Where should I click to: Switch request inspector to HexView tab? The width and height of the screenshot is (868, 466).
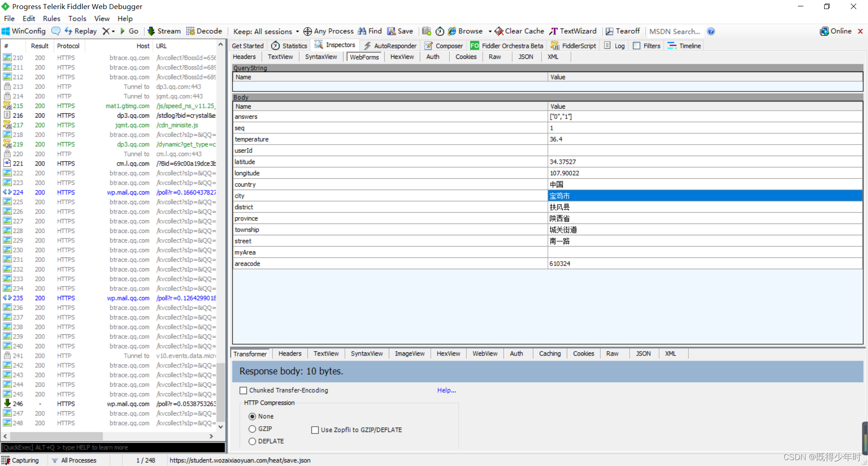tap(402, 57)
